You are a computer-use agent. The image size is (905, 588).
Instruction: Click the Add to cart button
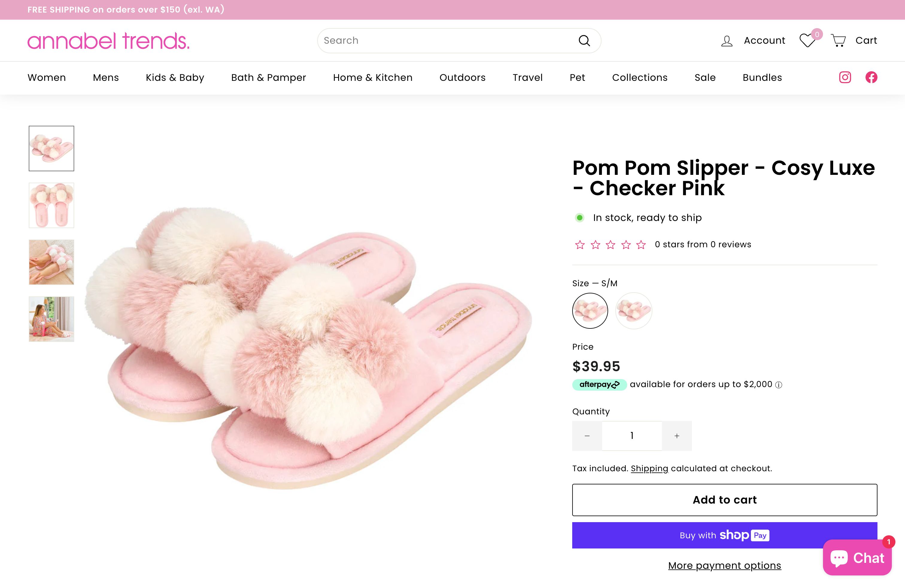(x=724, y=500)
